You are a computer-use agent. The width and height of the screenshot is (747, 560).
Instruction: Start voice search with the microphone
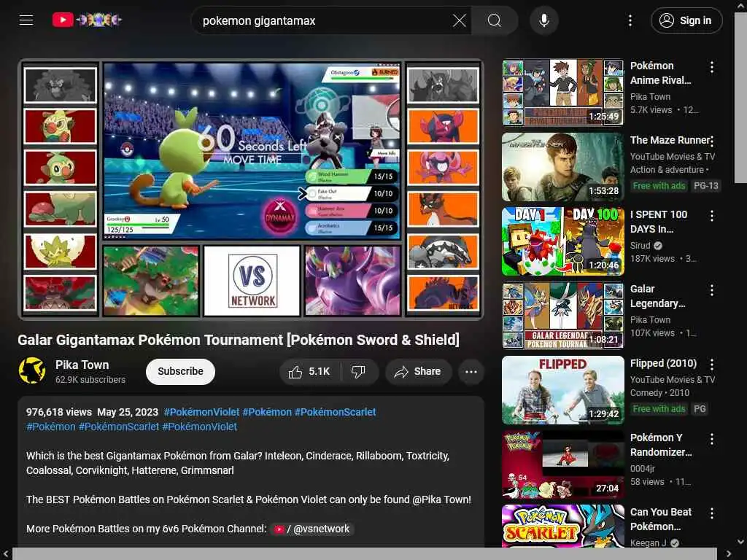point(544,20)
